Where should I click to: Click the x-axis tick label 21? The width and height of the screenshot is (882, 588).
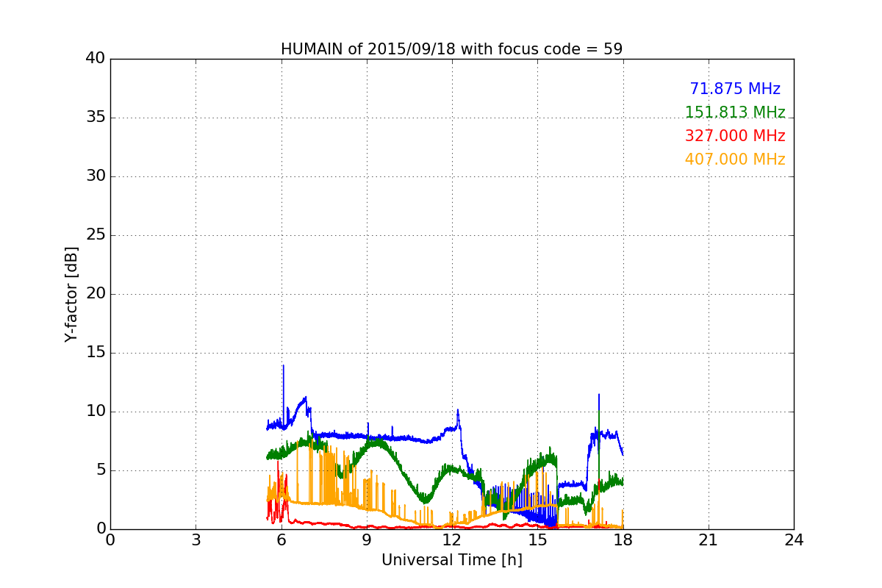tap(709, 540)
